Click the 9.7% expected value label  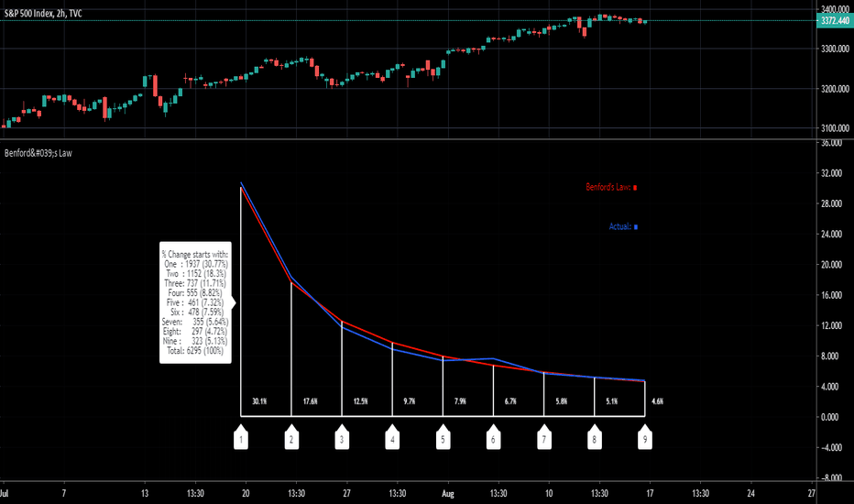(x=410, y=401)
